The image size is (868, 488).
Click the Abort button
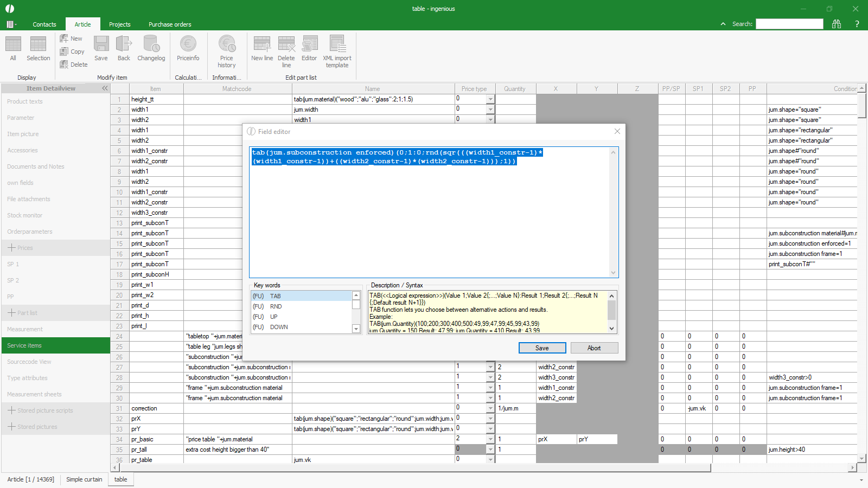tap(594, 348)
